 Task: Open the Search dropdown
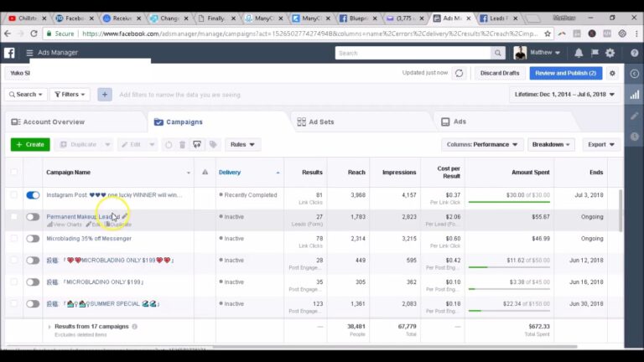pyautogui.click(x=26, y=95)
